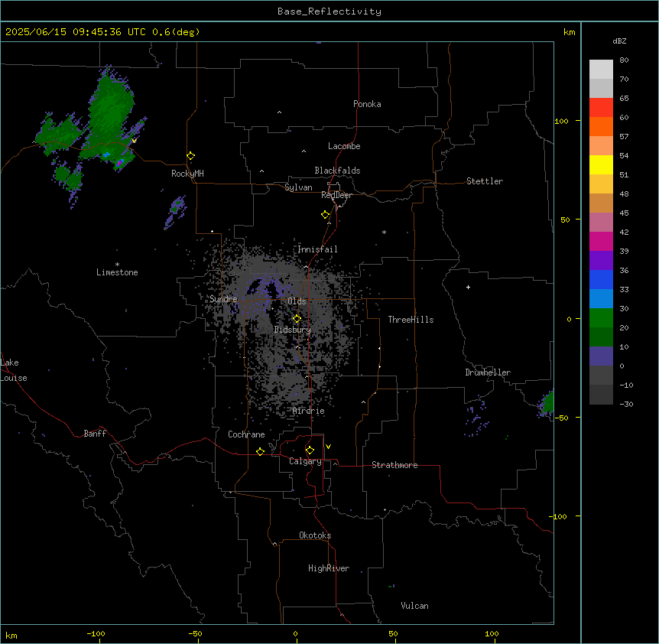This screenshot has width=659, height=644.
Task: Click the purple 36-39 dBZ legend swatch
Action: [x=601, y=260]
